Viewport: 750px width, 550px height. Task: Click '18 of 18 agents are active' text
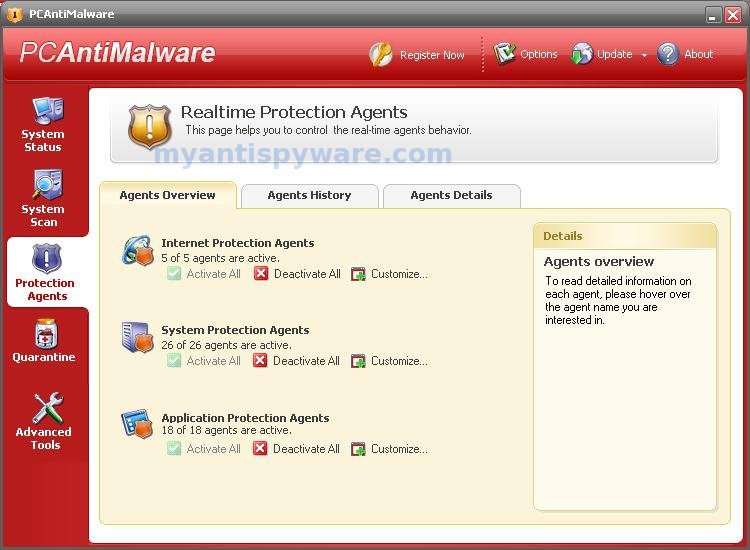[x=226, y=430]
